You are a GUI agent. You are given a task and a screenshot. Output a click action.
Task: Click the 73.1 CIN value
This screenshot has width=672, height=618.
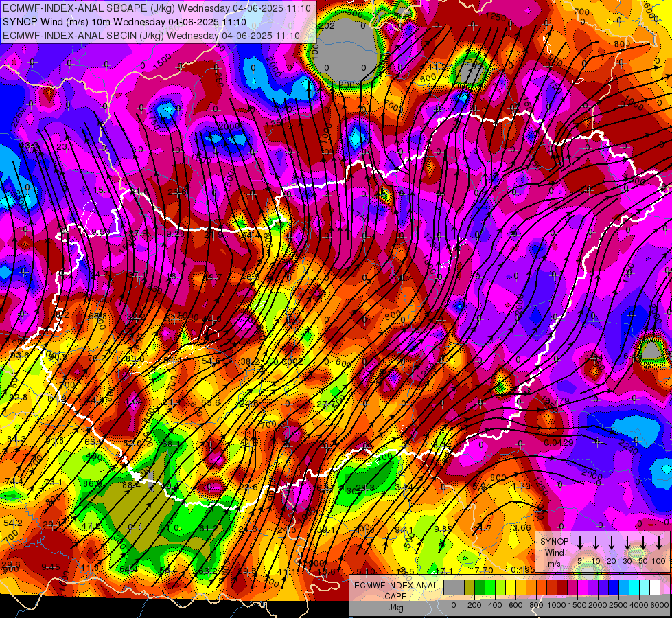tap(53, 483)
